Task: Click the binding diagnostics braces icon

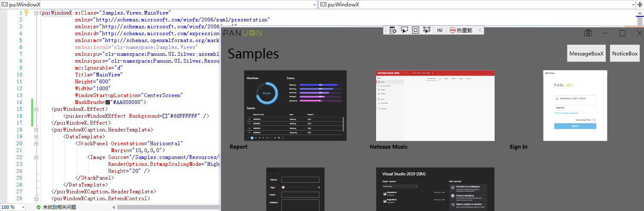Action: [440, 30]
